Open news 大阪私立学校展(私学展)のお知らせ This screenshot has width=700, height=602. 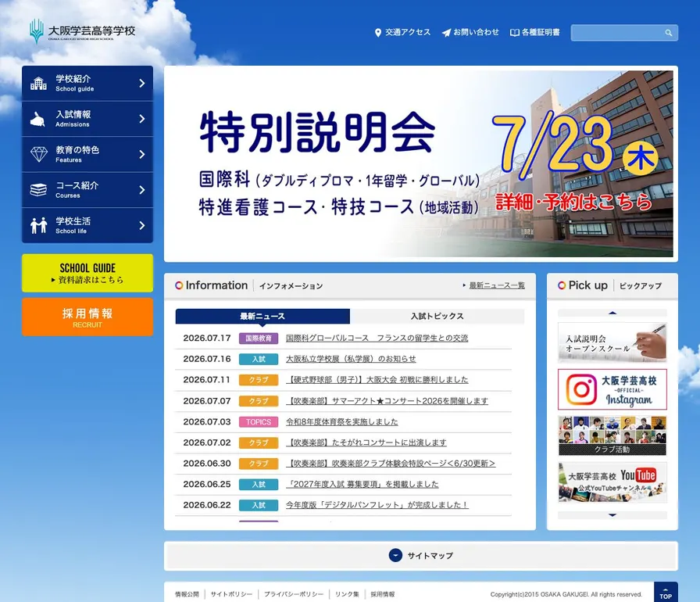(351, 359)
